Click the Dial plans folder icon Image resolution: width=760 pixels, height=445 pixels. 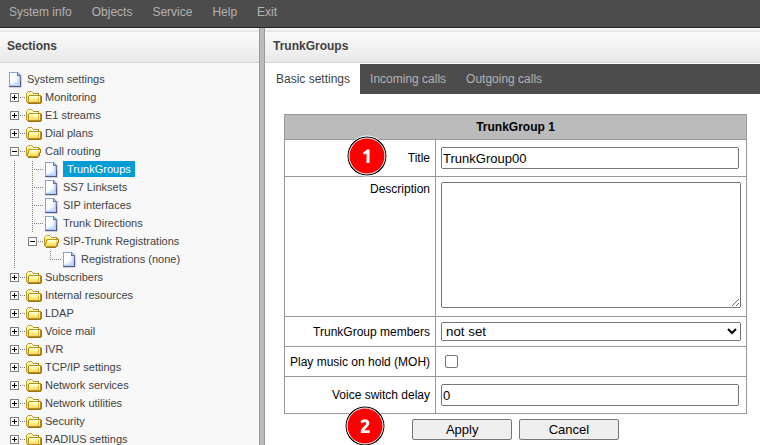[x=34, y=133]
